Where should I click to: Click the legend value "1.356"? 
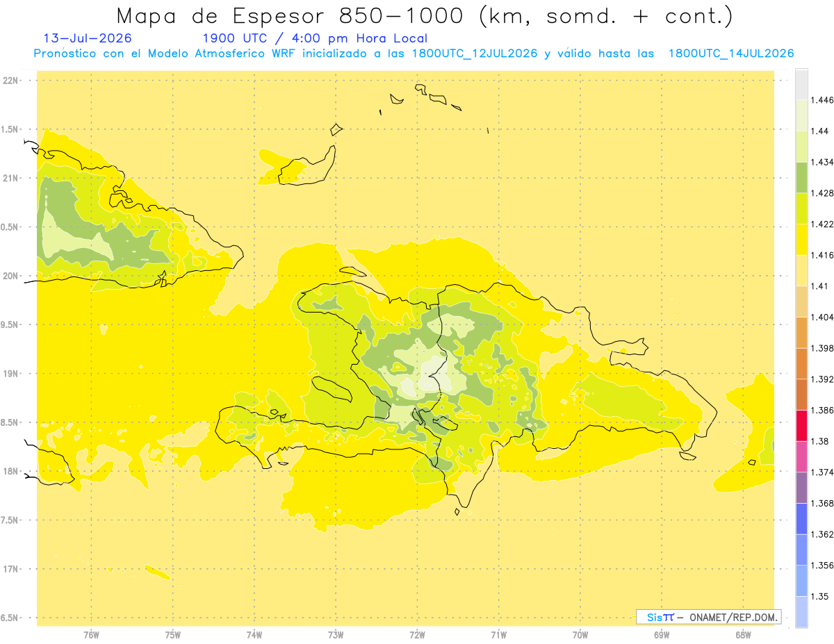(821, 565)
